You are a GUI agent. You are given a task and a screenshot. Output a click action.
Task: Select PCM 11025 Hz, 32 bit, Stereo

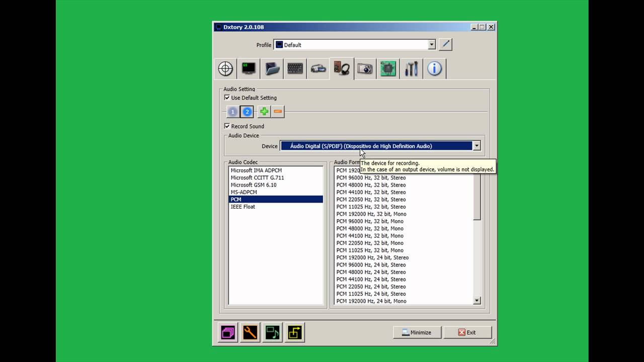point(404,207)
